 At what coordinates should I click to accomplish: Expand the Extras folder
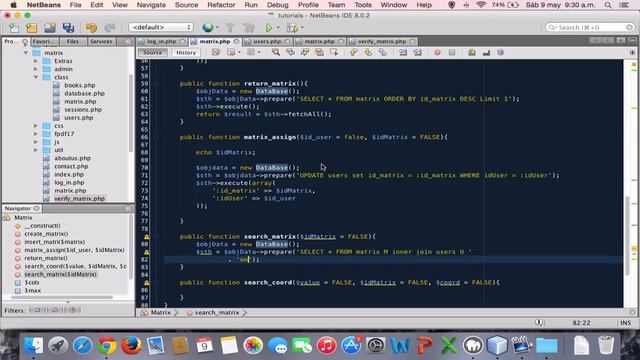click(x=36, y=61)
